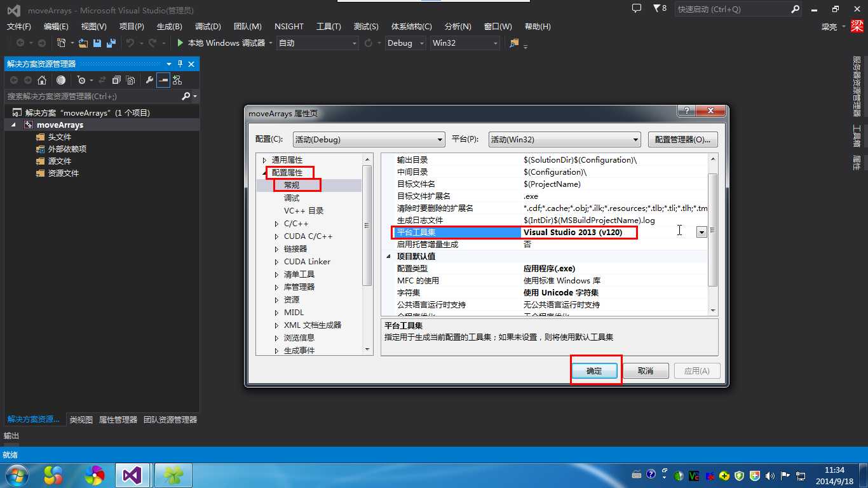Click the Quick Launch search magnifier icon
Viewport: 868px width, 488px height.
tap(796, 9)
